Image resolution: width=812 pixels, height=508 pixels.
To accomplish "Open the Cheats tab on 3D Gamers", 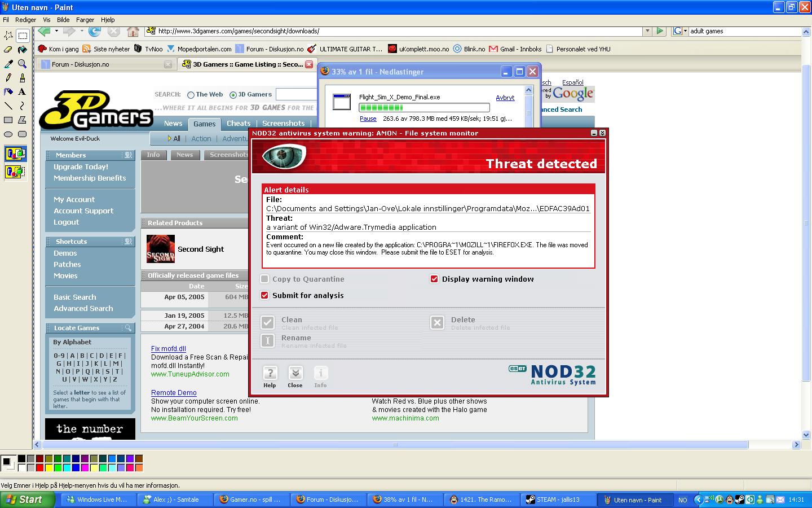I will click(239, 124).
